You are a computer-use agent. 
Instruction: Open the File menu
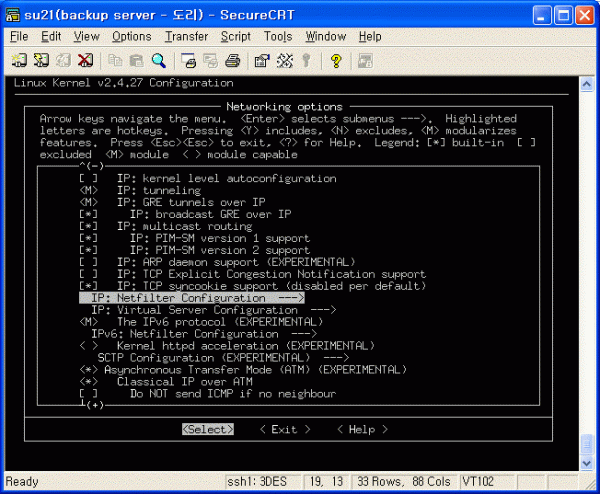[19, 36]
